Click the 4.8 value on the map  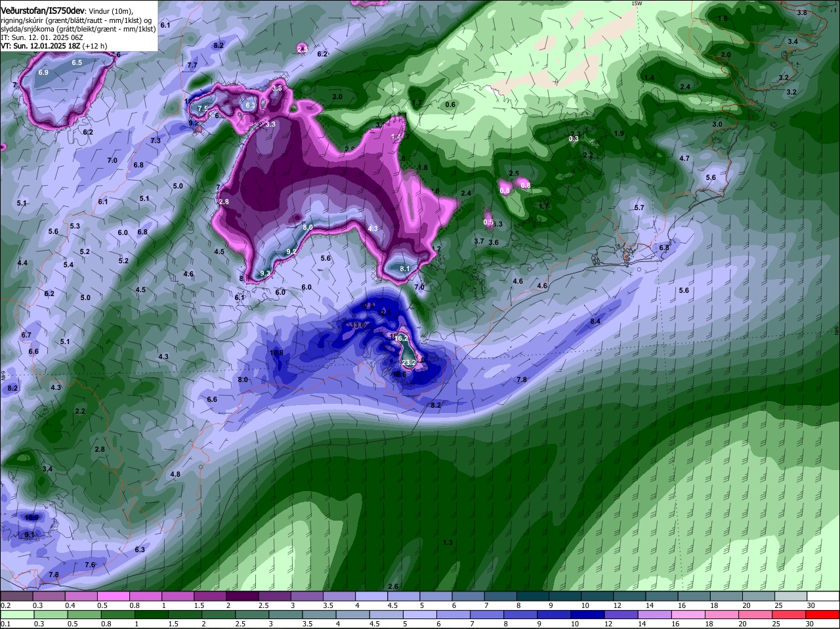175,474
